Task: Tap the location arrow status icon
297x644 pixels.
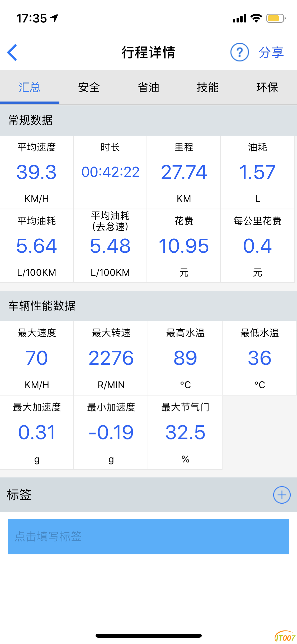Action: click(54, 18)
